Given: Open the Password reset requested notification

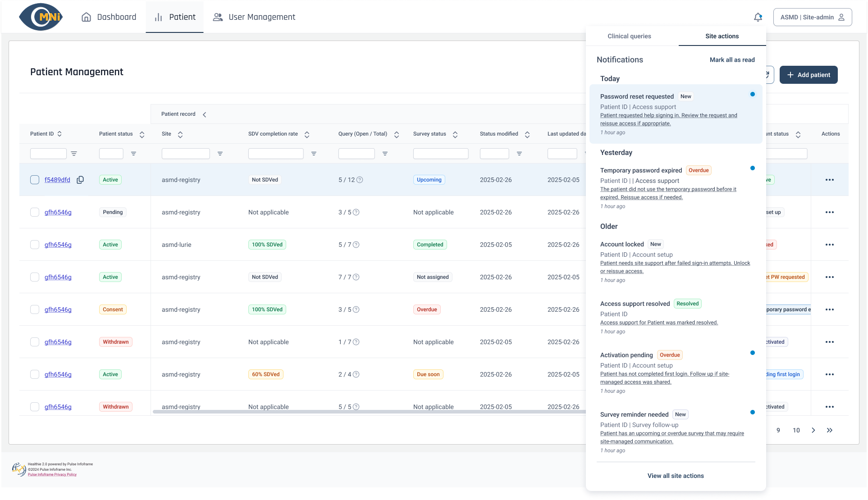Looking at the screenshot, I should pos(676,114).
